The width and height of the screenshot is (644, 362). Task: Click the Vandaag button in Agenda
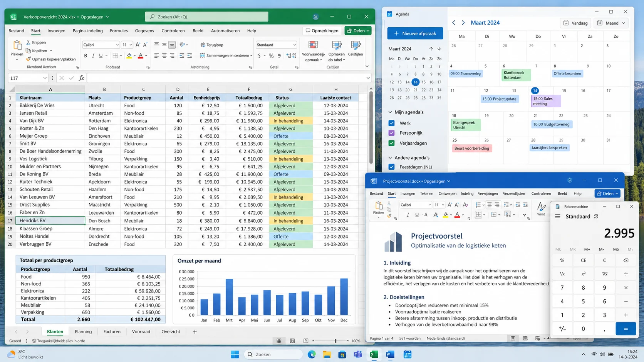tap(575, 23)
